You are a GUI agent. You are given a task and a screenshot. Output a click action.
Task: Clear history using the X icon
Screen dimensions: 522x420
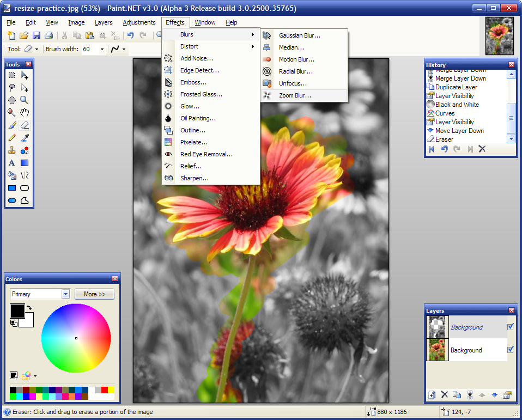click(x=482, y=148)
